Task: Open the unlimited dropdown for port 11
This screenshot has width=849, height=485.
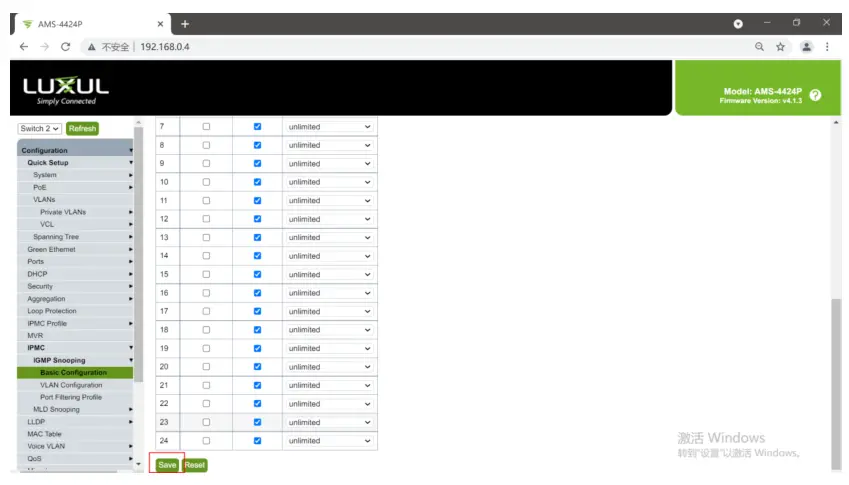Action: tap(329, 200)
